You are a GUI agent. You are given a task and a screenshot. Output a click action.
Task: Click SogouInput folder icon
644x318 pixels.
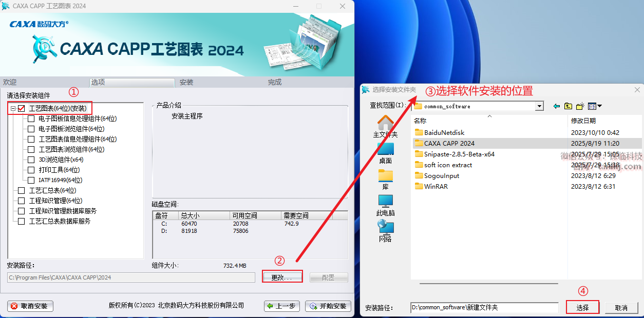click(419, 176)
